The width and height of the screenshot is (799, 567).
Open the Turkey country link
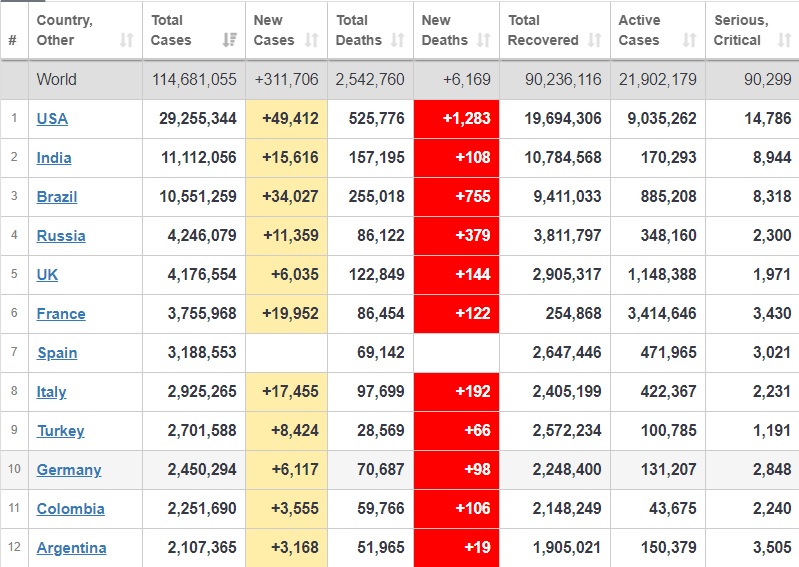[60, 431]
